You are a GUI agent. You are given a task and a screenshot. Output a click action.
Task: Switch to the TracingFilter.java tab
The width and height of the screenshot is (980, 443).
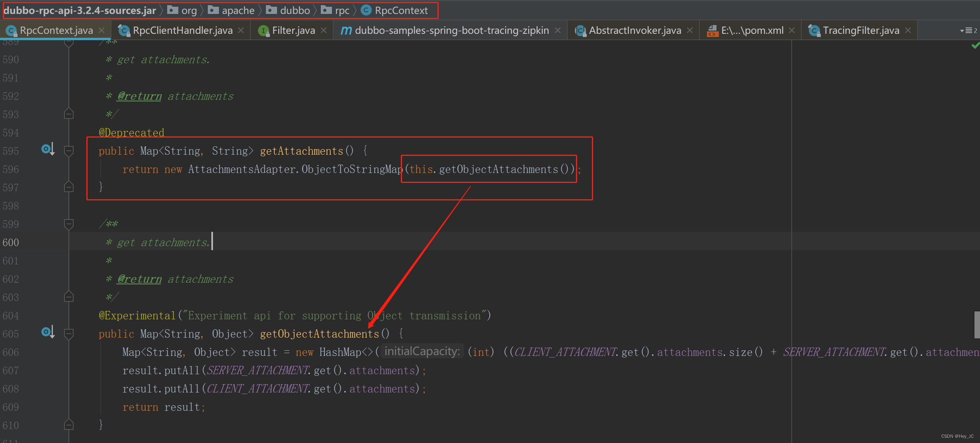861,31
